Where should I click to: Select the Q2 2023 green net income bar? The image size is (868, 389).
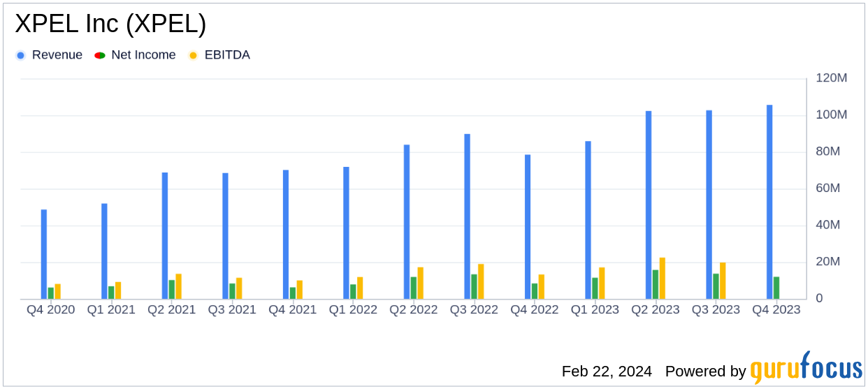point(656,284)
